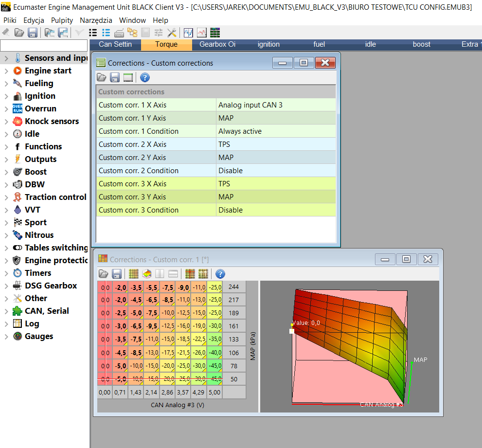Image resolution: width=482 pixels, height=448 pixels.
Task: Switch to the boost desktop tab
Action: (x=421, y=44)
